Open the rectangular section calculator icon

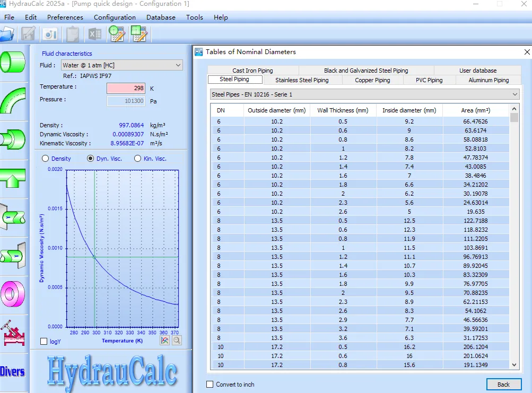(139, 34)
